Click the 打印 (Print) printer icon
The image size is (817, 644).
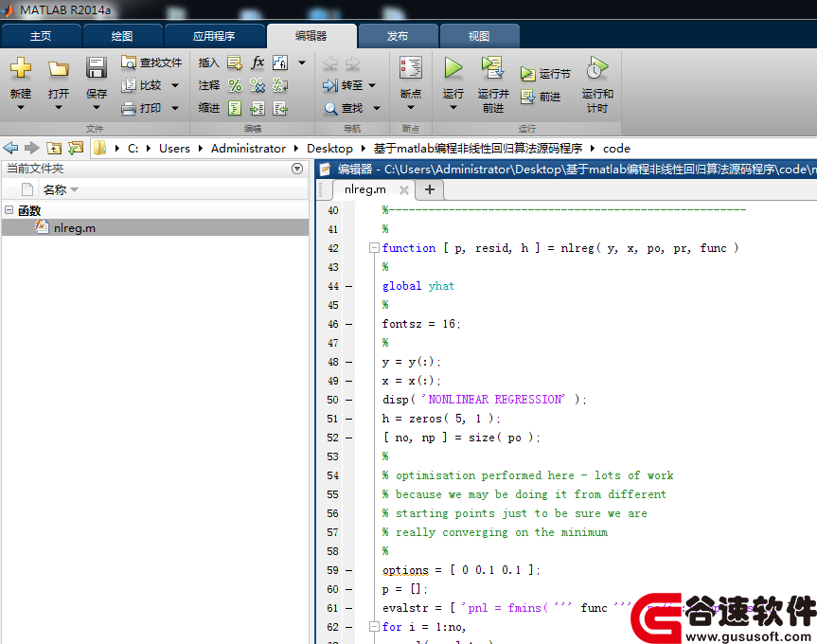click(x=128, y=108)
